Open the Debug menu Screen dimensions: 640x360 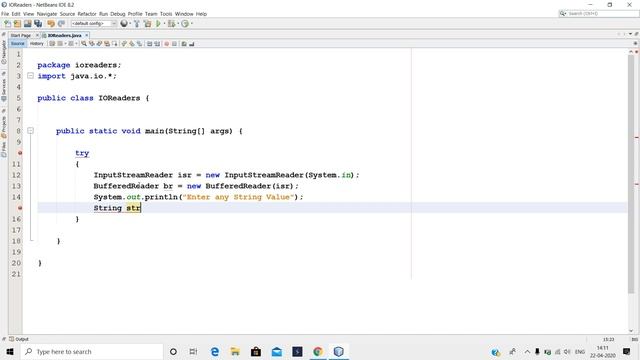(118, 14)
